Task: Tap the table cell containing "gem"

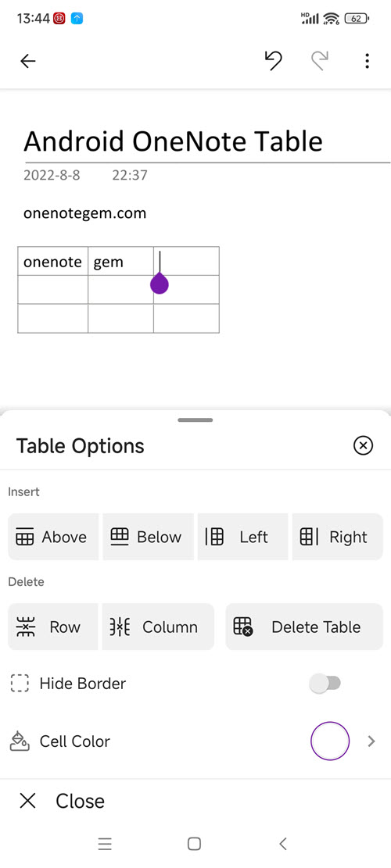Action: click(x=120, y=261)
